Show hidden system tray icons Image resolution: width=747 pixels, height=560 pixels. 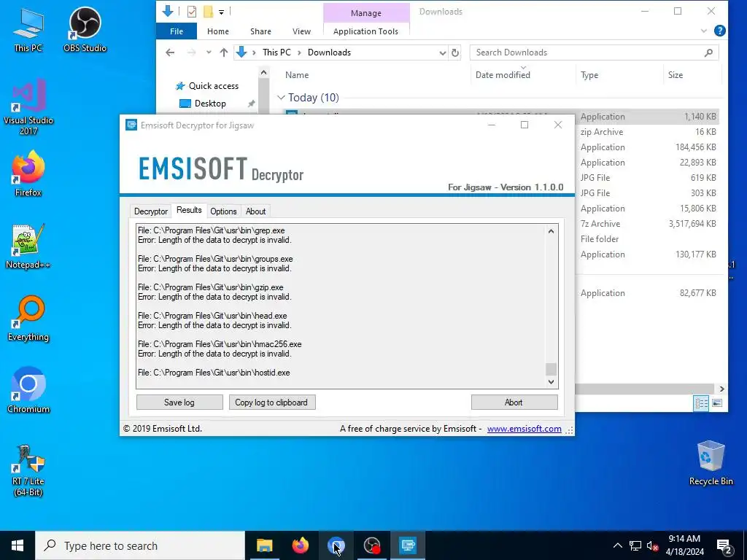click(x=617, y=545)
